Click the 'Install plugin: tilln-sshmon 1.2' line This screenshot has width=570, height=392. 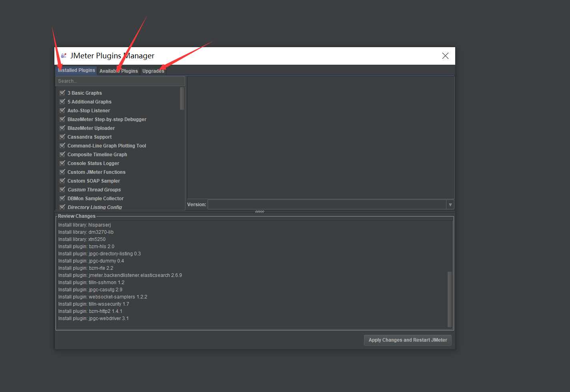[91, 283]
